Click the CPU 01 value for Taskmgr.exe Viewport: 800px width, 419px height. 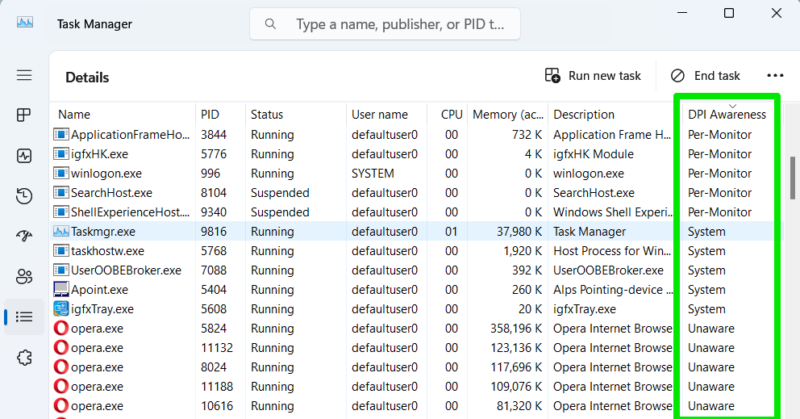tap(451, 232)
